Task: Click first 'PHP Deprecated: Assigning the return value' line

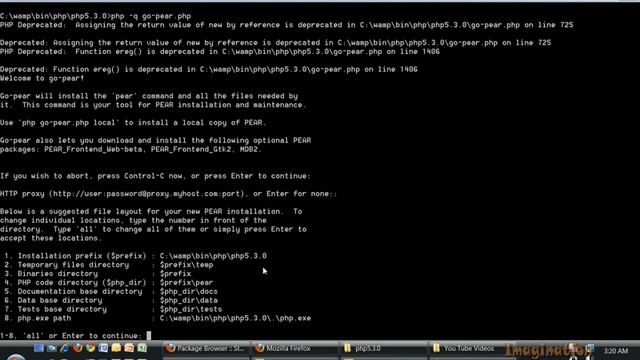Action: [287, 25]
